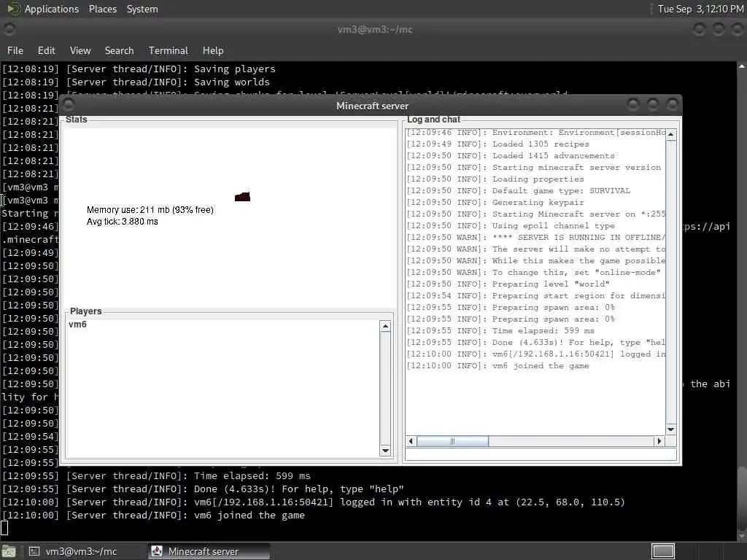
Task: Open the System menu
Action: click(x=142, y=9)
